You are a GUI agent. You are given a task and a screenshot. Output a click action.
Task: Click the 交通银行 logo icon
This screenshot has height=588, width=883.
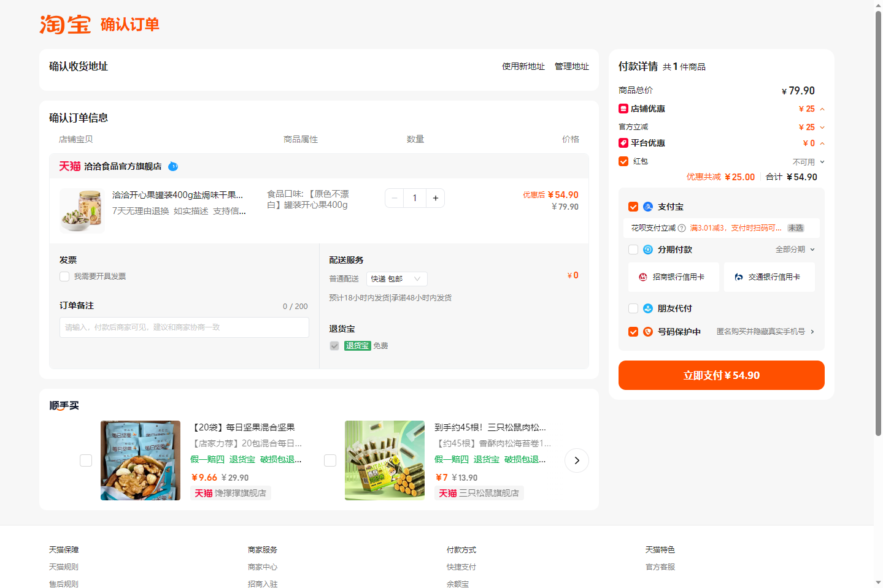tap(739, 277)
